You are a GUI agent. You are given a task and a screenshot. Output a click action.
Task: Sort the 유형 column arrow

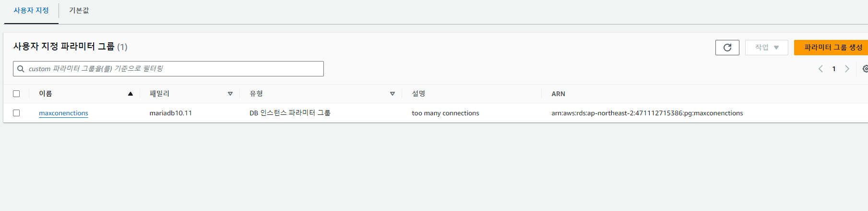tap(392, 94)
